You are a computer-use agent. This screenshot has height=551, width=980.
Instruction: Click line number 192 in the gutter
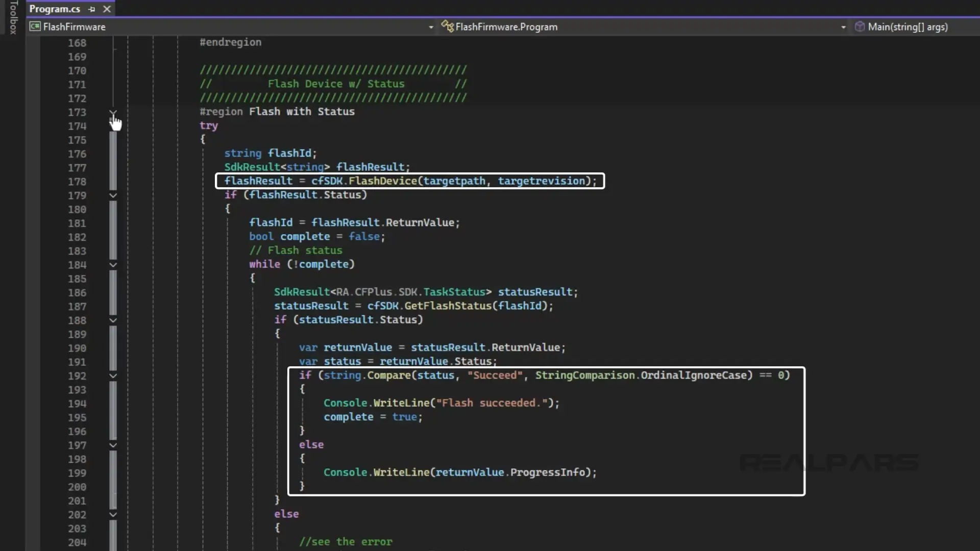click(x=77, y=376)
